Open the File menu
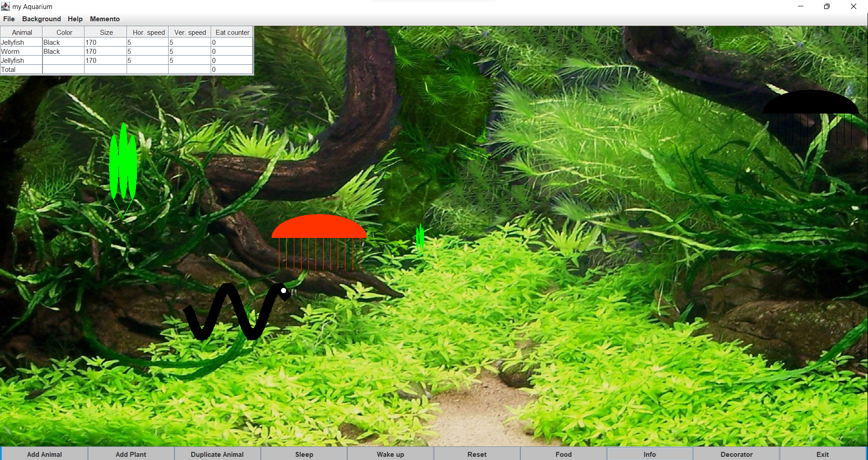Image resolution: width=868 pixels, height=460 pixels. (9, 19)
